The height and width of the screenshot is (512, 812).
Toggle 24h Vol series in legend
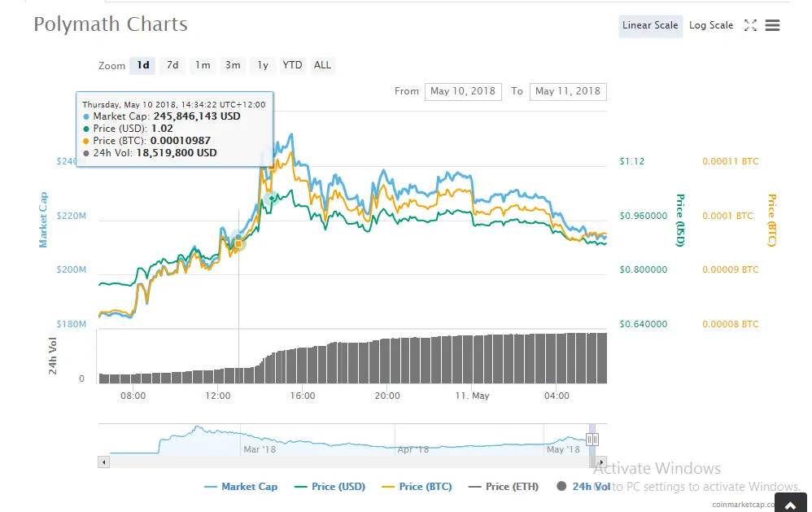point(583,487)
